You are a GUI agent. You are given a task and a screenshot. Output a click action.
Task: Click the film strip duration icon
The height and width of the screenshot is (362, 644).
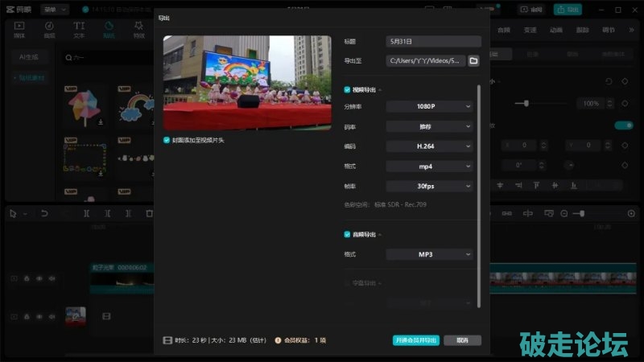point(167,340)
